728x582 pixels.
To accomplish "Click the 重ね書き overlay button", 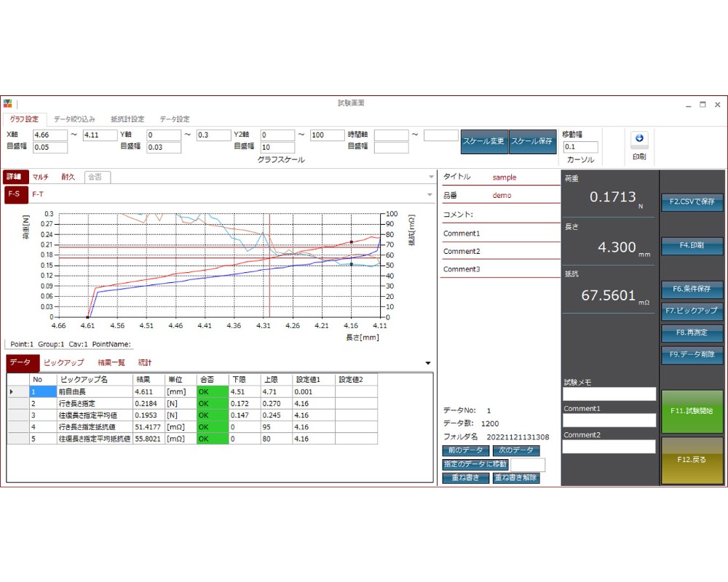I will tap(466, 477).
